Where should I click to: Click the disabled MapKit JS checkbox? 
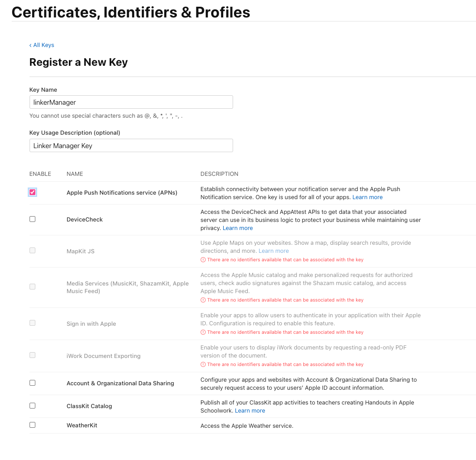[32, 251]
